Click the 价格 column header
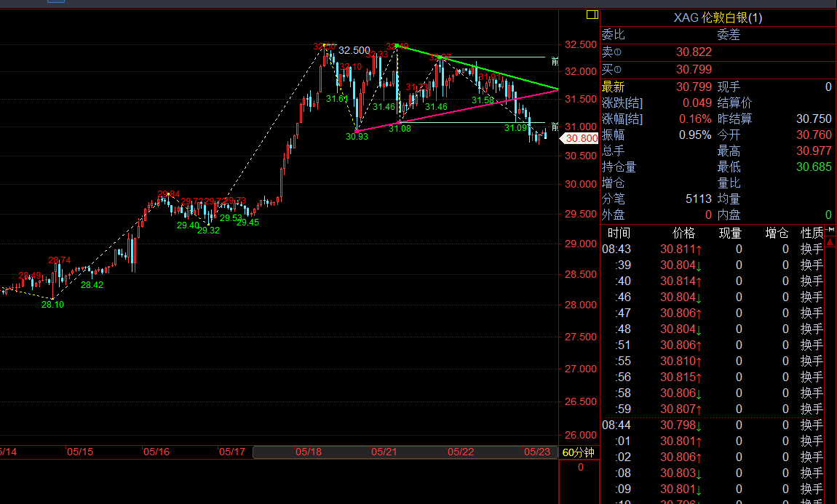 click(x=683, y=233)
